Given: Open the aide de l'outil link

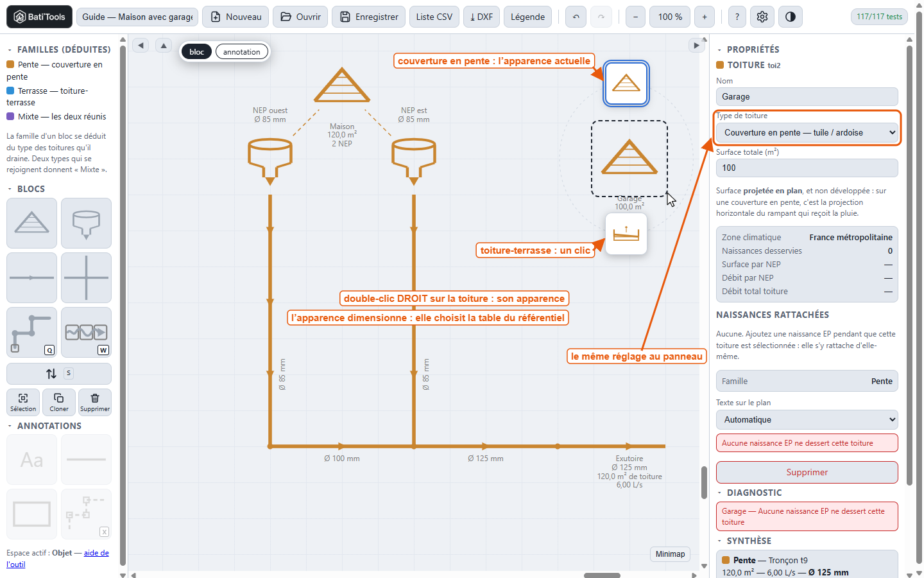Looking at the screenshot, I should (58, 559).
